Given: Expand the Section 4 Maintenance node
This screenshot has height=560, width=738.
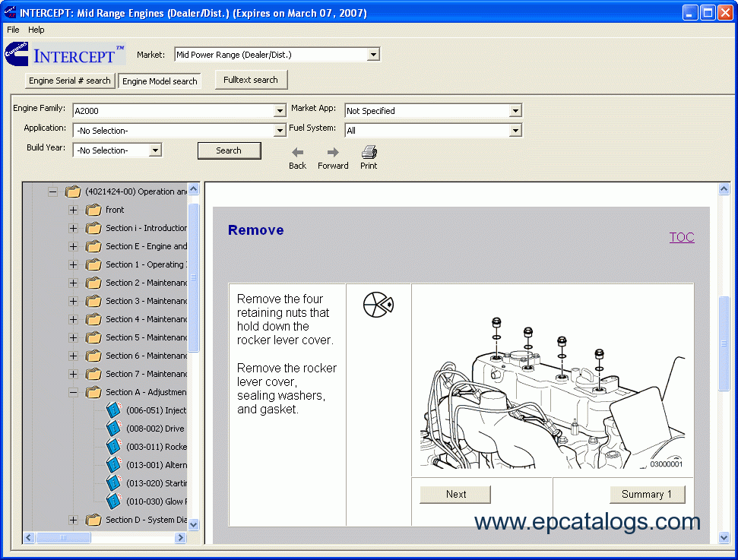Looking at the screenshot, I should point(73,320).
